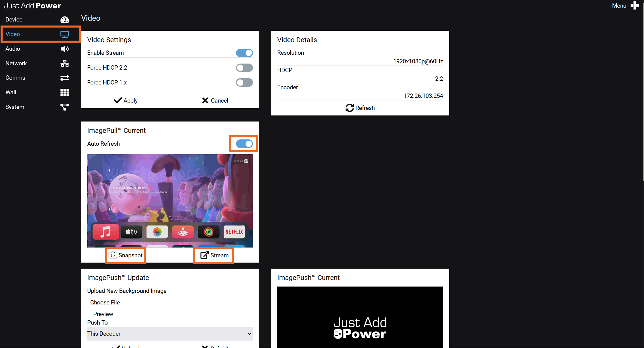Viewport: 644px width, 348px height.
Task: Go to the Device menu item
Action: pos(14,19)
